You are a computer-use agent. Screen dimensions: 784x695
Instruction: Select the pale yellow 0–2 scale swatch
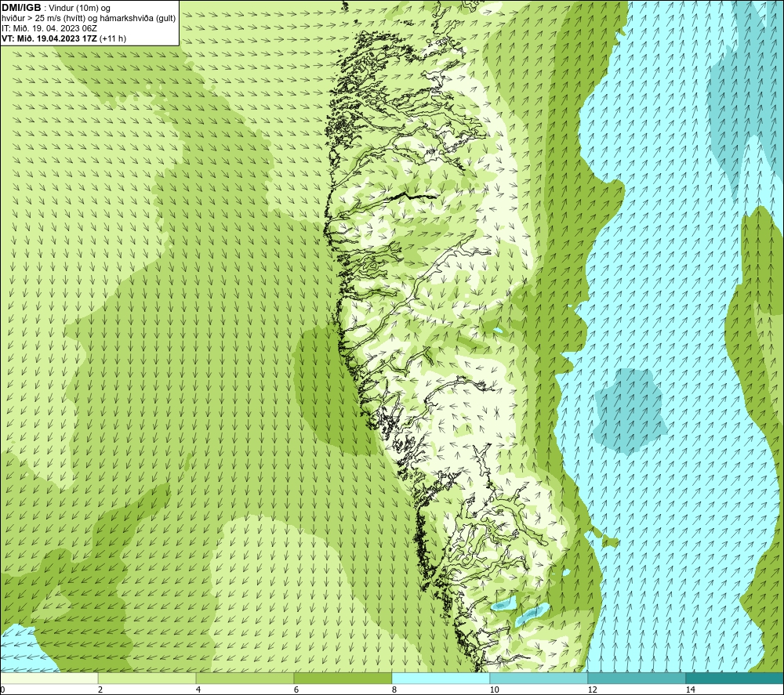(49, 679)
